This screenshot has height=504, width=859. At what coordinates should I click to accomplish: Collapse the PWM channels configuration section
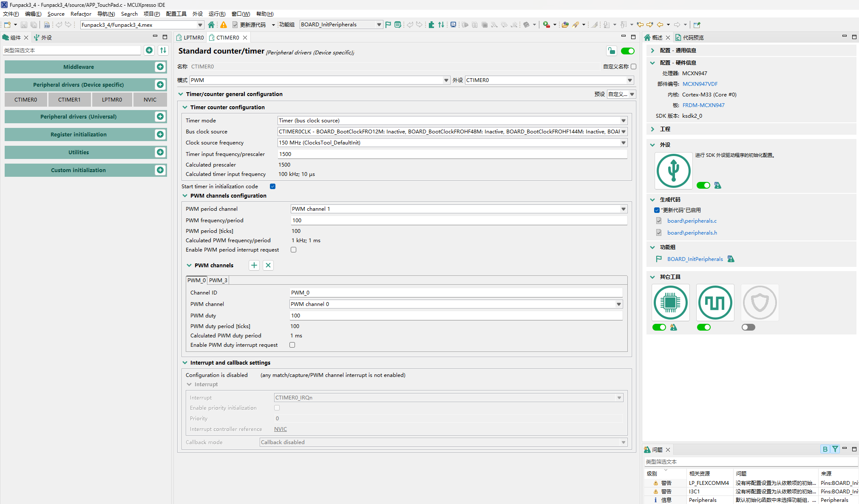point(185,196)
